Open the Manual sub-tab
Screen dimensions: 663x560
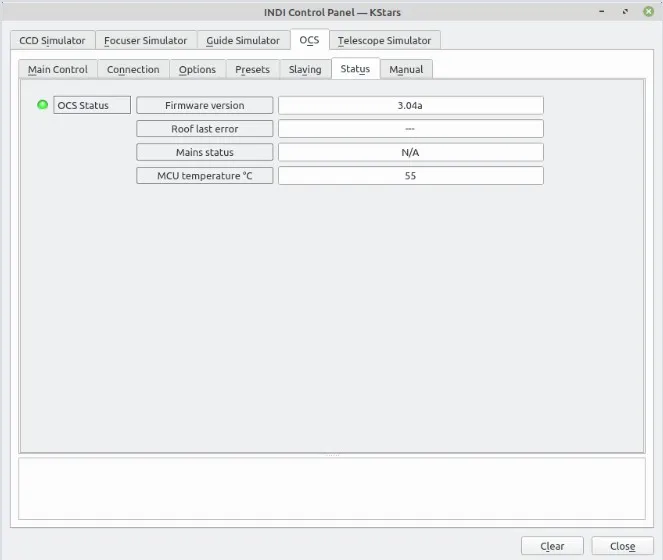406,69
